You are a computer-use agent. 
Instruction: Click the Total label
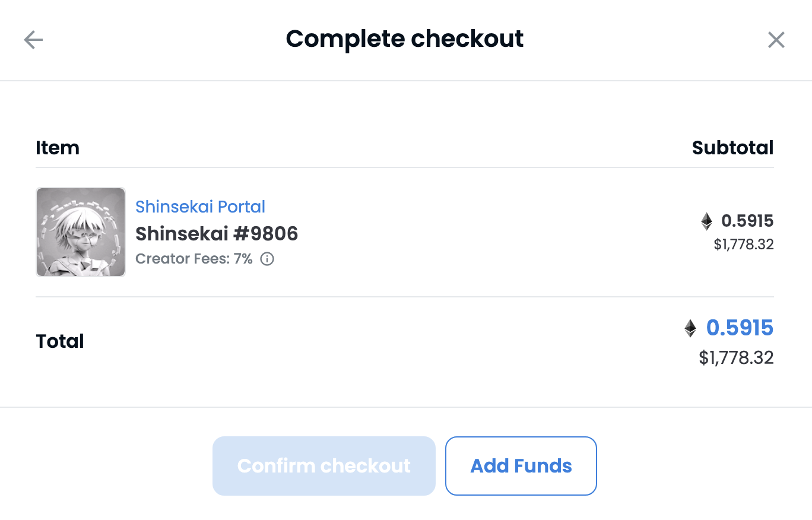tap(60, 341)
